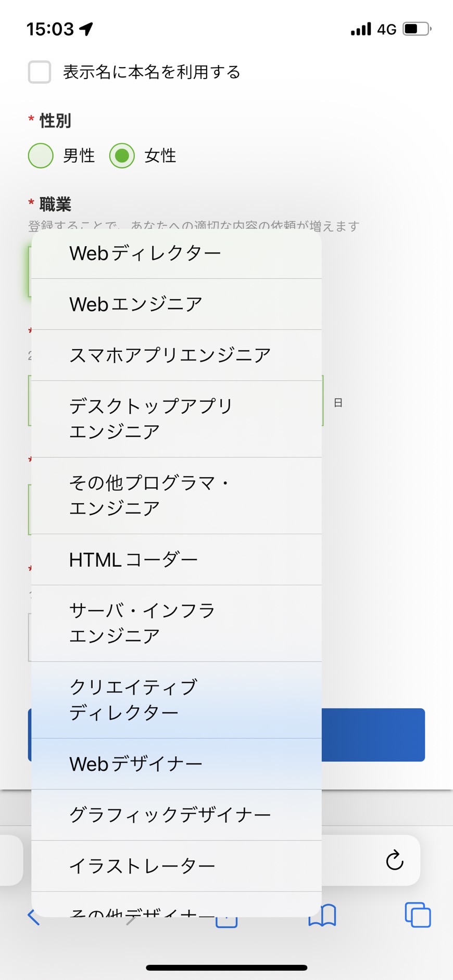Tap the Safari reload icon

[395, 860]
